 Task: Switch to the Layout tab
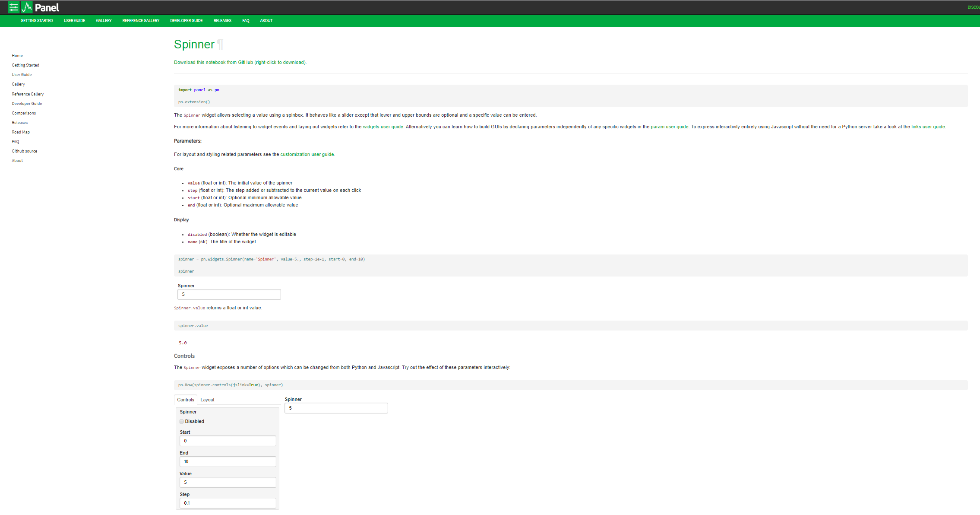(x=207, y=400)
